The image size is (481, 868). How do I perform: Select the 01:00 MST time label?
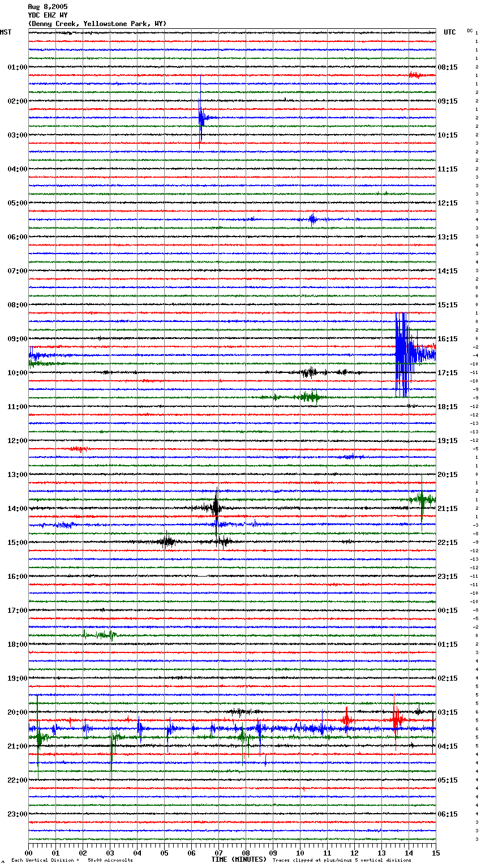point(18,67)
